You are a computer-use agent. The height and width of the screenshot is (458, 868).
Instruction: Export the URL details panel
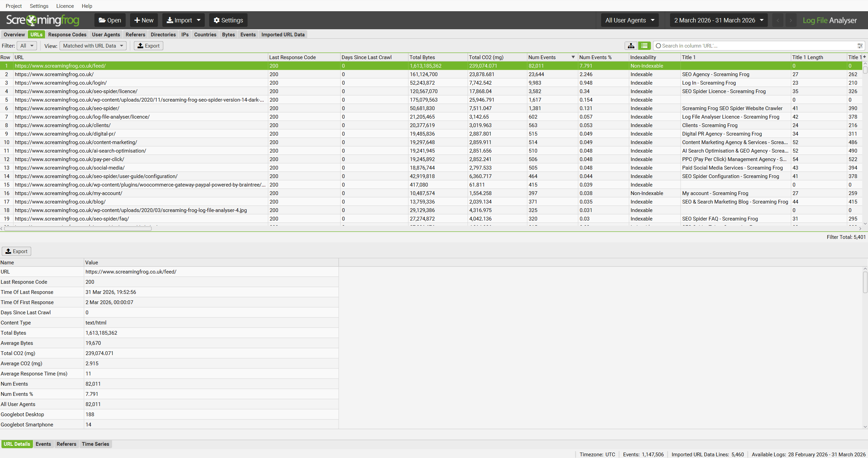(x=16, y=251)
